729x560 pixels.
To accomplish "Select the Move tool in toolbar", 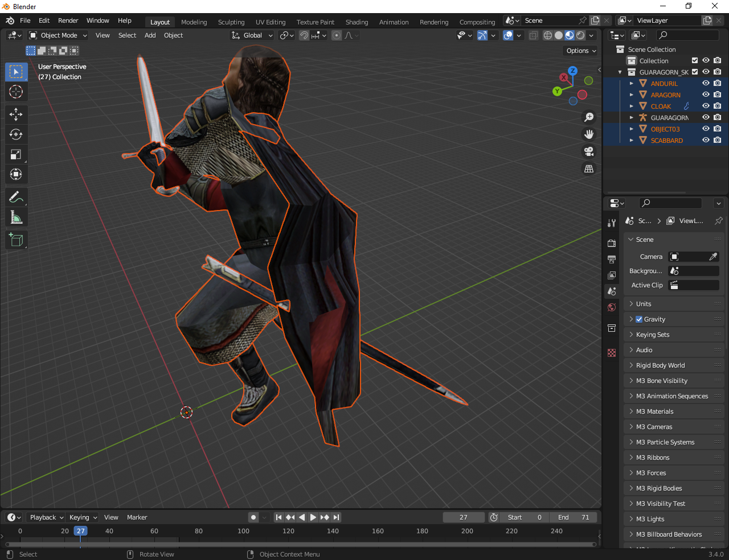I will tap(16, 114).
